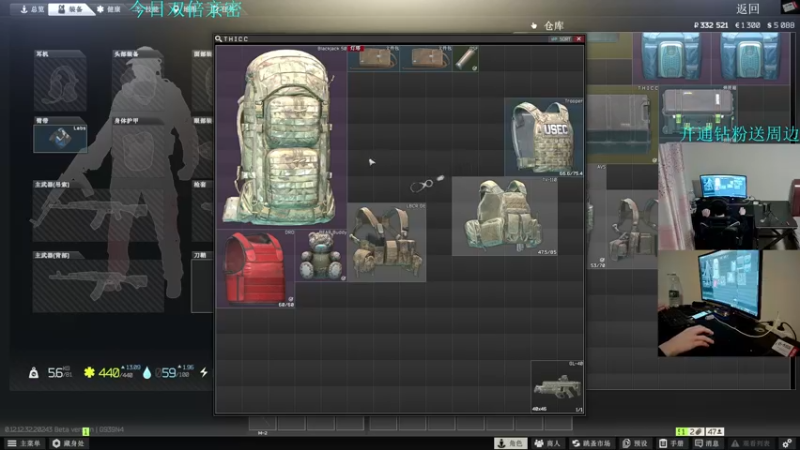Select the second blue case in stash
This screenshot has width=800, height=450.
(x=749, y=56)
